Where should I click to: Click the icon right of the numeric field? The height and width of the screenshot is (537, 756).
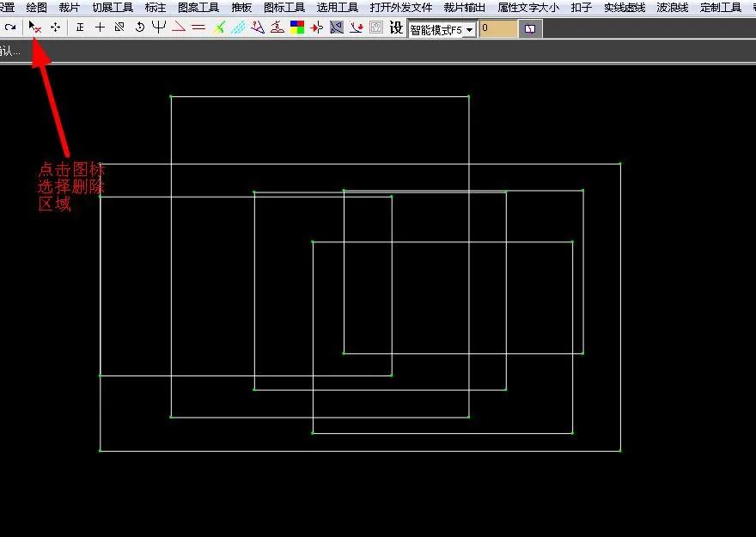point(530,29)
